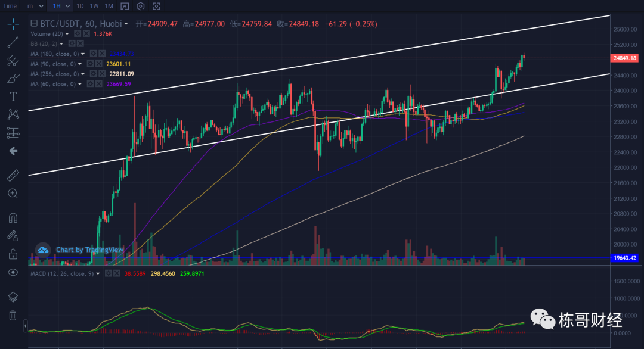Activate the ruler measure tool

(x=13, y=175)
